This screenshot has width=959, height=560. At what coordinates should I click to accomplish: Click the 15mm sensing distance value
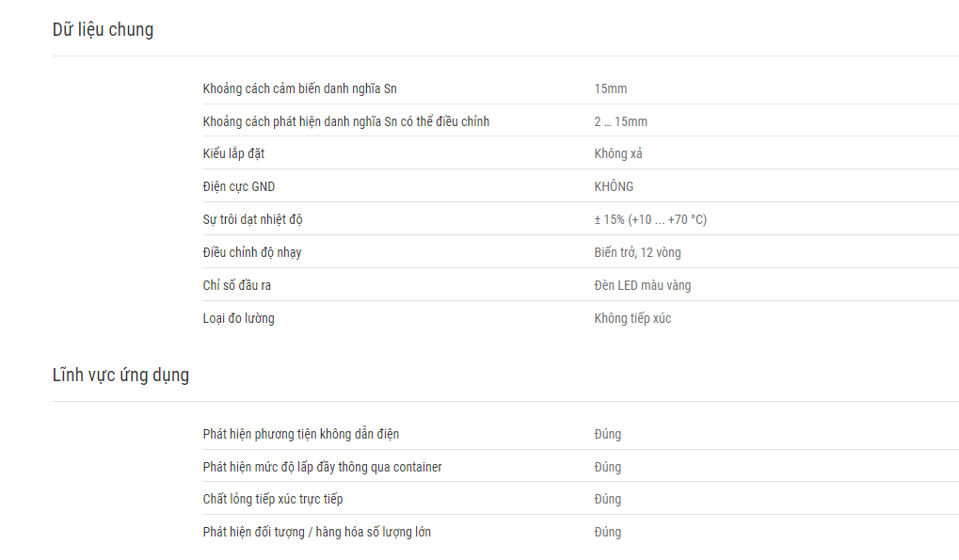click(x=611, y=88)
